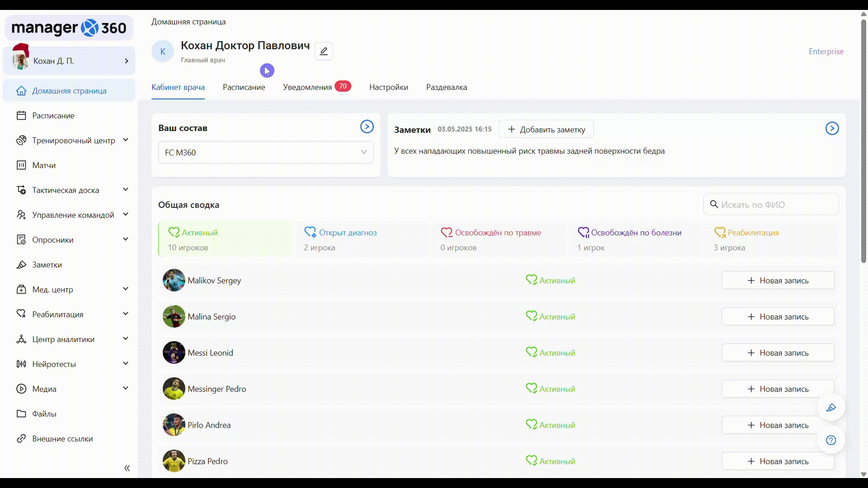Switch to the Уведомления tab
This screenshot has height=488, width=868.
click(308, 87)
